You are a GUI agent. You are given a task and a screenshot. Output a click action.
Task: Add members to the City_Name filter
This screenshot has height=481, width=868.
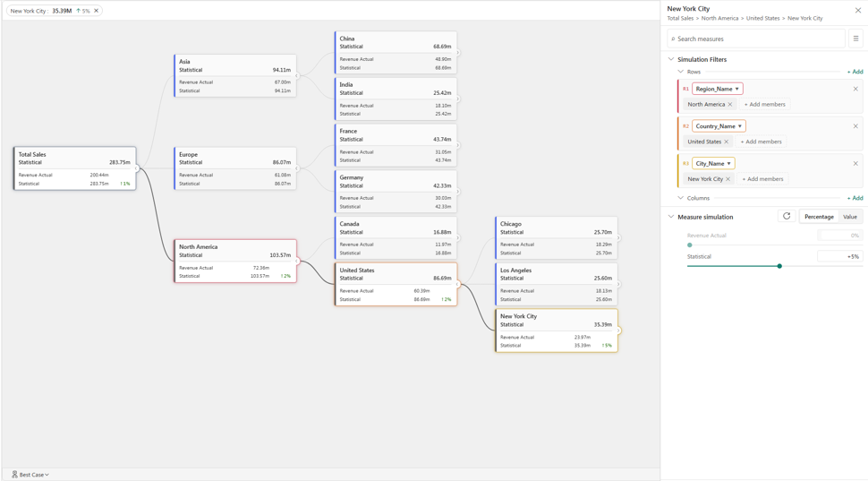(x=762, y=179)
